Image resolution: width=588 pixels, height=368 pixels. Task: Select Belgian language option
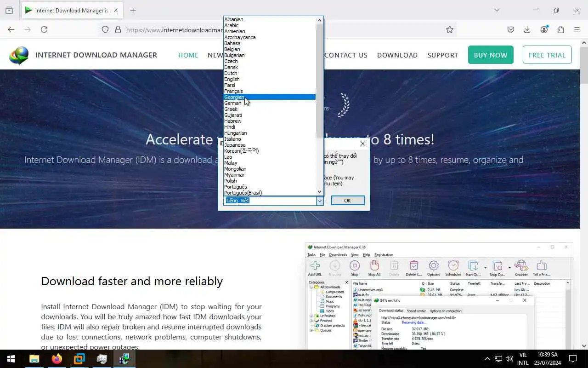click(x=270, y=49)
